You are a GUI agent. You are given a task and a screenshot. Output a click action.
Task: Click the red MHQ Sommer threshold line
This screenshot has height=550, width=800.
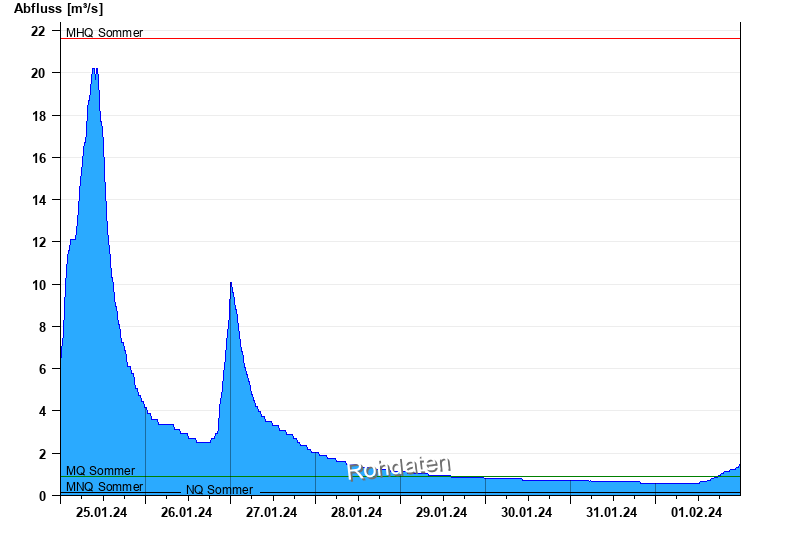(401, 38)
